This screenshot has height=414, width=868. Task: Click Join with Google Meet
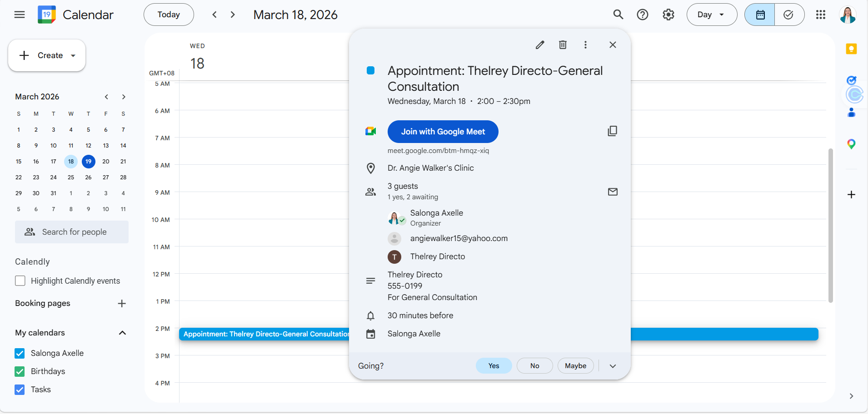[443, 132]
